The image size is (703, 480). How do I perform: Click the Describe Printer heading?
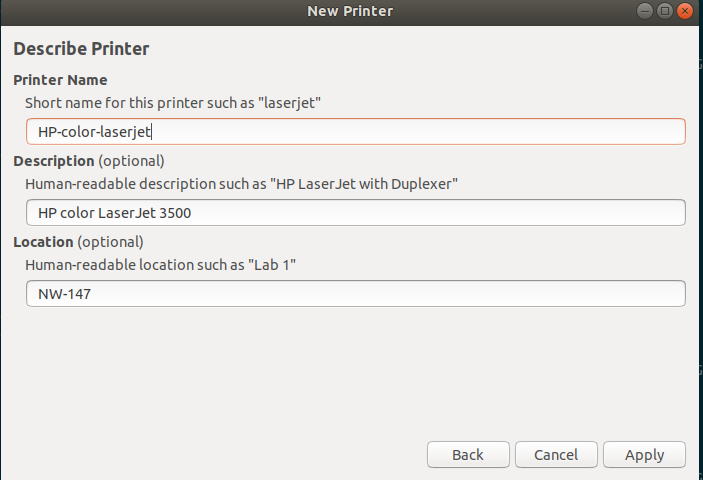pos(81,48)
